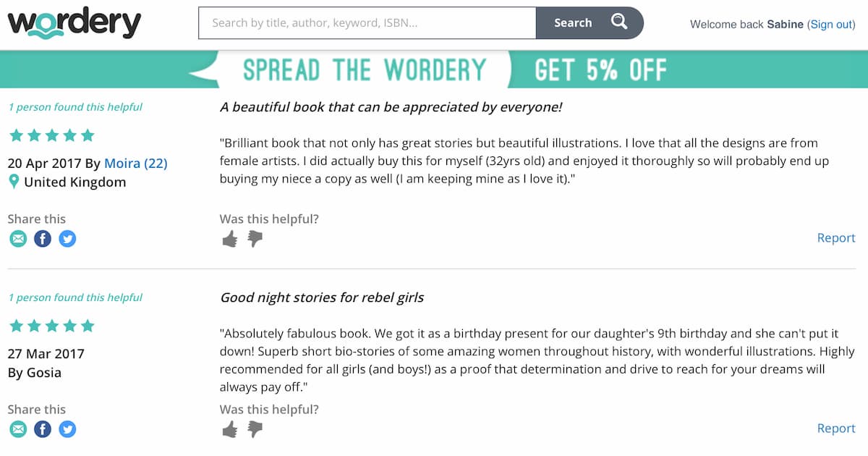Focus the title, author, keyword search field
Screen dimensions: 868x456
point(367,23)
